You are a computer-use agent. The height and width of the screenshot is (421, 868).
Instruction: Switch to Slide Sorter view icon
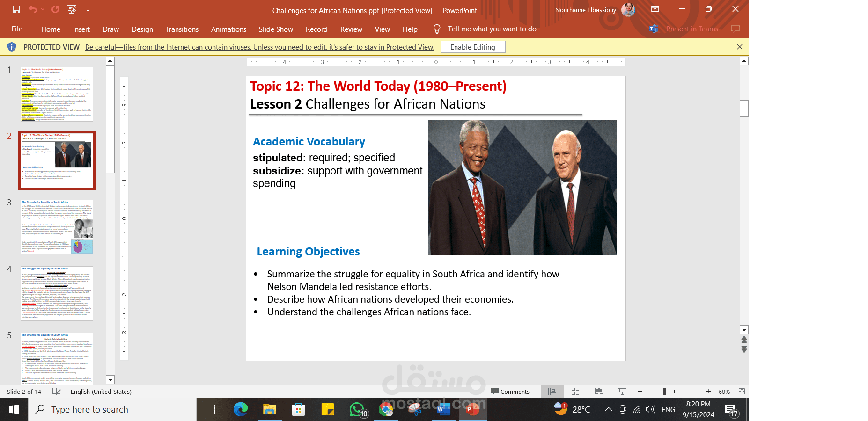click(x=575, y=392)
